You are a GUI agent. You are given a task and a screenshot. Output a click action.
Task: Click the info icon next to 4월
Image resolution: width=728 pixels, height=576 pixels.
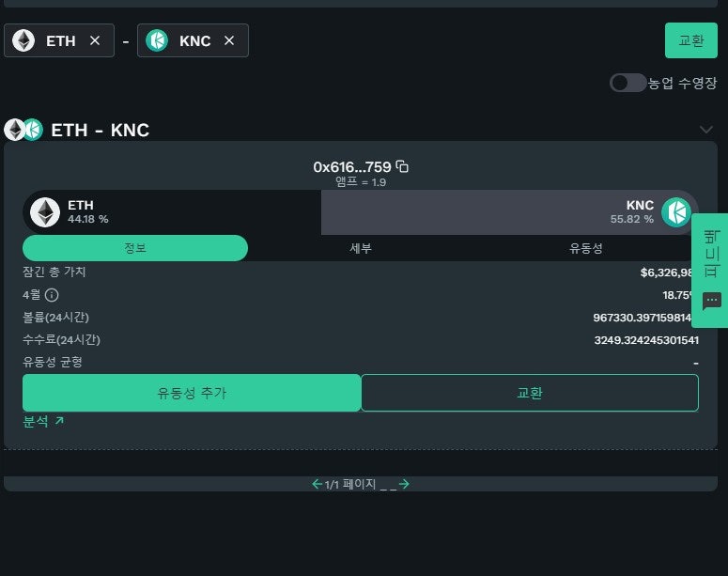pos(52,295)
